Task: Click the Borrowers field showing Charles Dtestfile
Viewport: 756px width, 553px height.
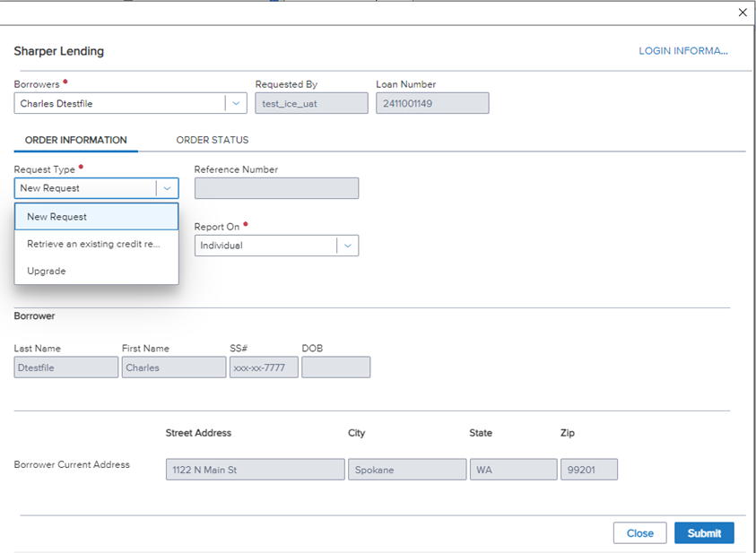Action: (x=130, y=103)
